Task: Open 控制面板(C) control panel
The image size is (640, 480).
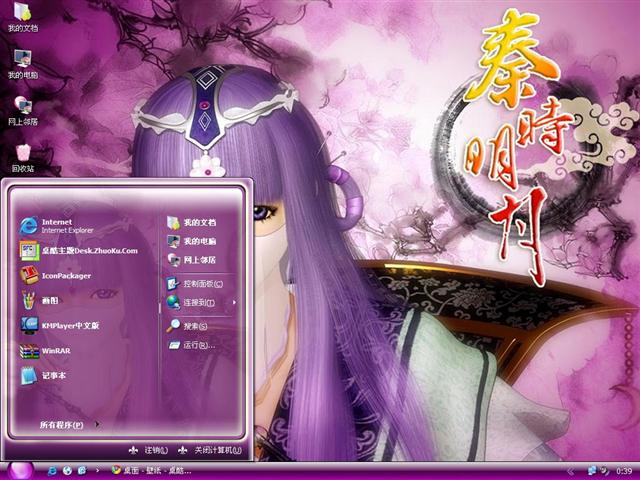Action: pos(195,284)
